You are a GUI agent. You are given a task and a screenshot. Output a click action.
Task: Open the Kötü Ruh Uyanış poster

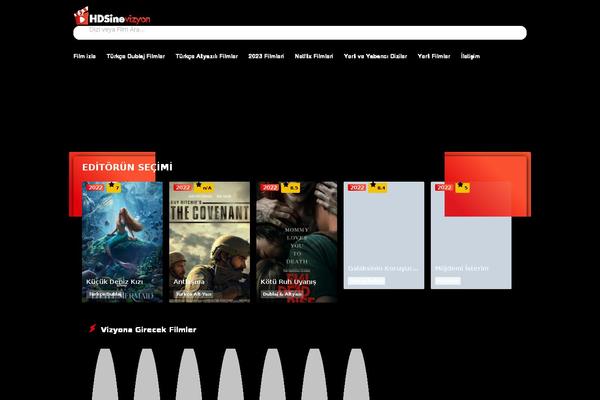[297, 242]
